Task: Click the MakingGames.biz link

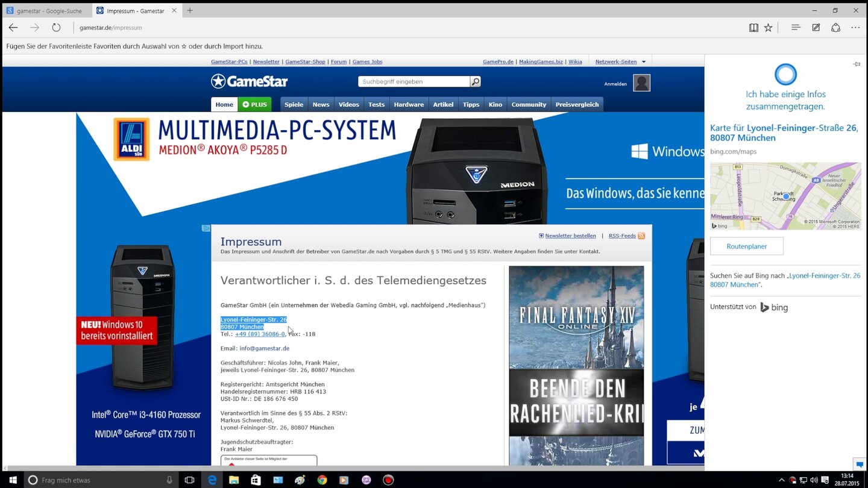Action: coord(541,61)
